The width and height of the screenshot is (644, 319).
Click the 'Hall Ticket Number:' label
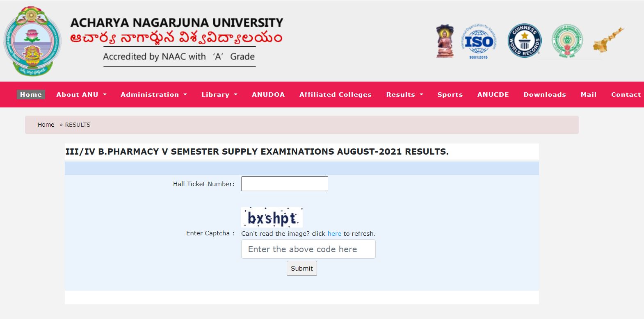pos(204,184)
